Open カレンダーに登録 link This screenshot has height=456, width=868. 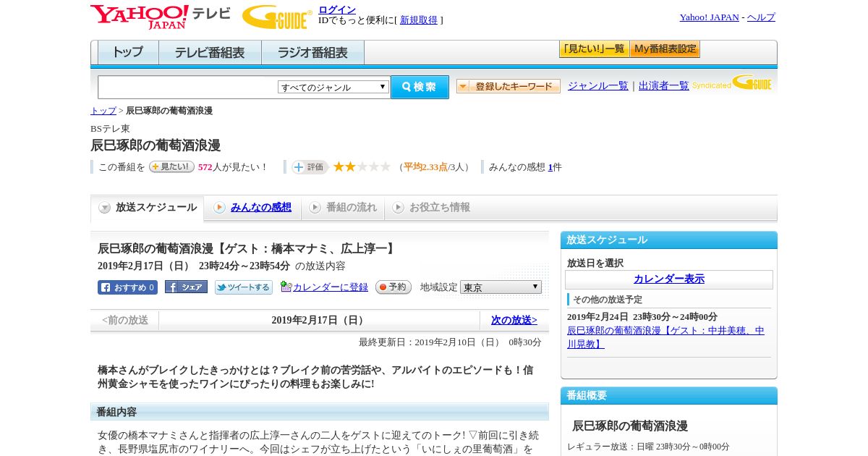tap(331, 287)
